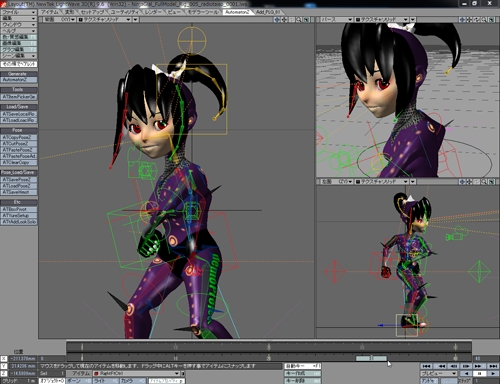Image resolution: width=500 pixels, height=384 pixels.
Task: Click the ATCopyPose2 button
Action: tap(19, 137)
